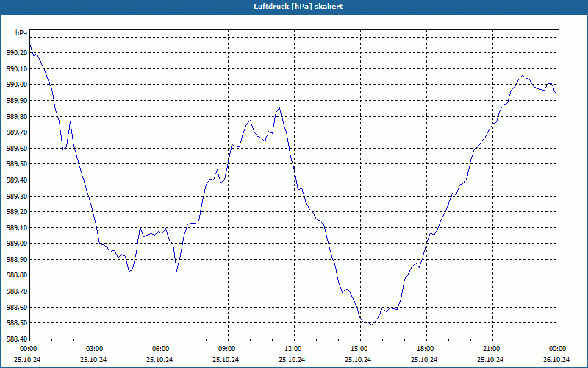The height and width of the screenshot is (368, 588).
Task: Select the 990,00 y-axis value
Action: pos(17,85)
